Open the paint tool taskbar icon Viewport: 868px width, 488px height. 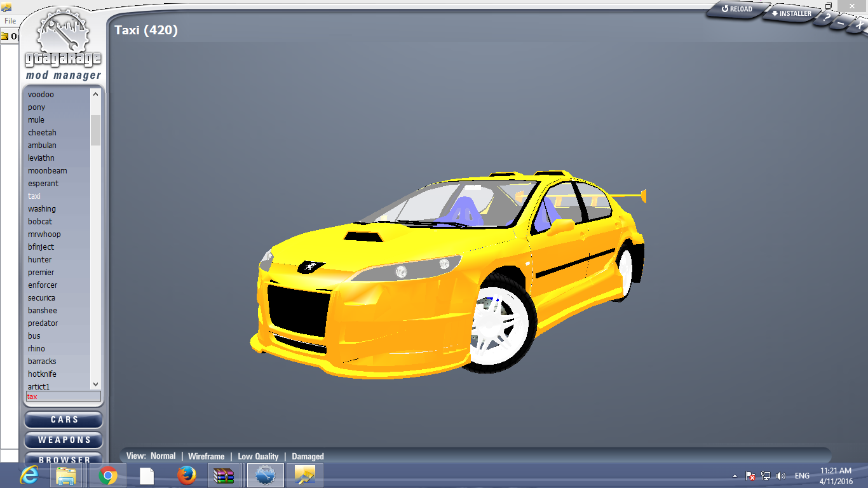(x=305, y=475)
